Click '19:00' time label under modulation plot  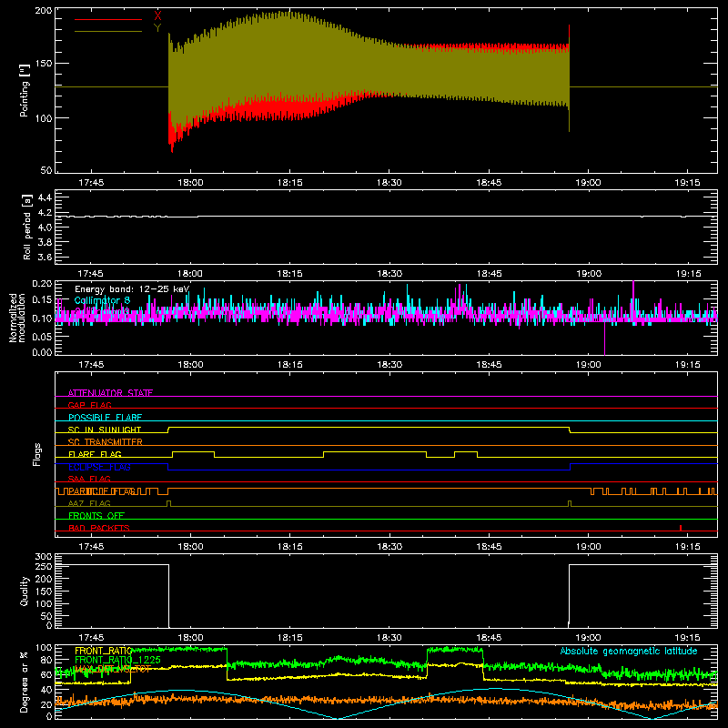point(588,365)
